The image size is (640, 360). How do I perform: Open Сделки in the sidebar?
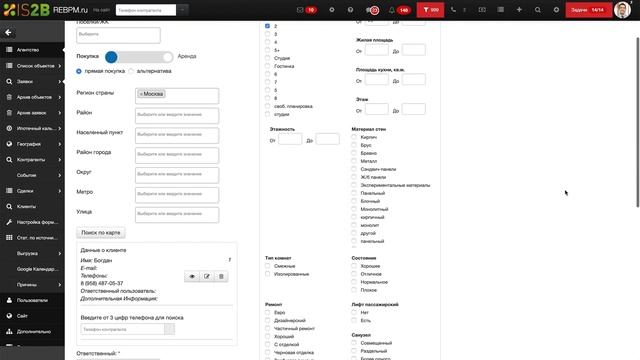point(32,191)
